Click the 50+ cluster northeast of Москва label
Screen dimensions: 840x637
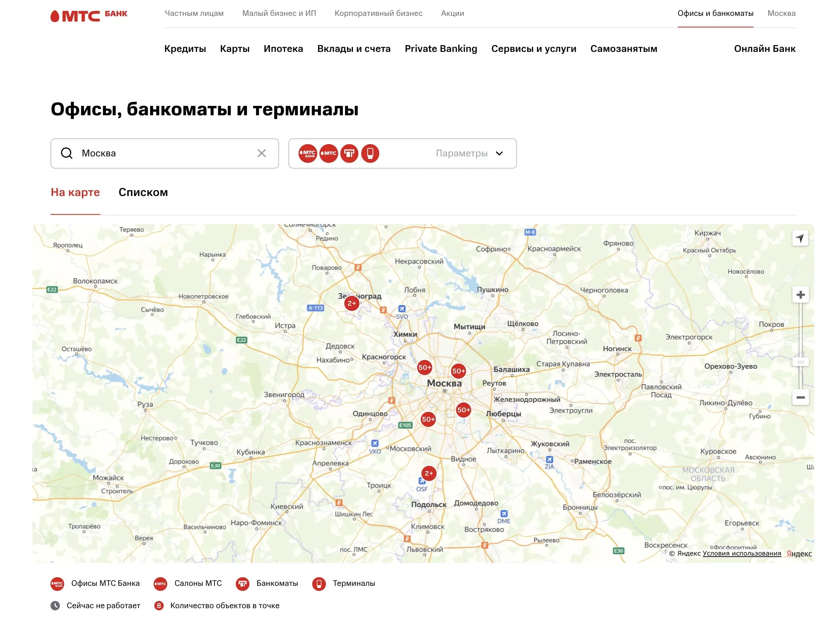(458, 371)
